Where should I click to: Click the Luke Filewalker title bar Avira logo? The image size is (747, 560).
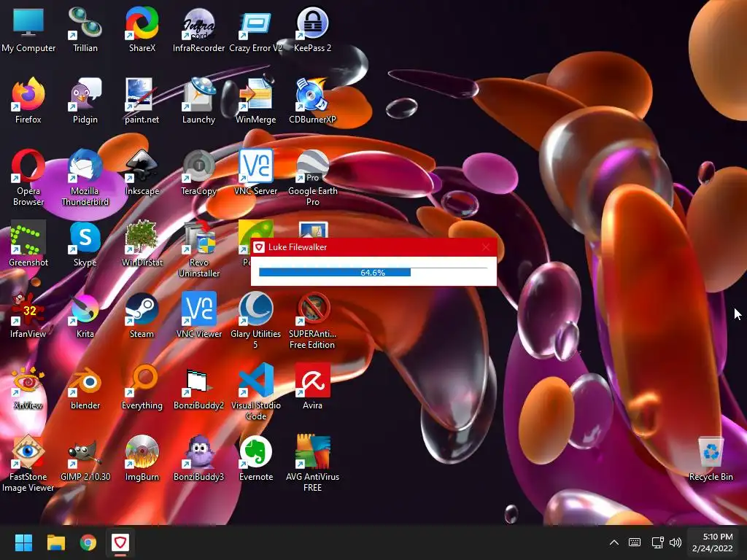pyautogui.click(x=259, y=247)
